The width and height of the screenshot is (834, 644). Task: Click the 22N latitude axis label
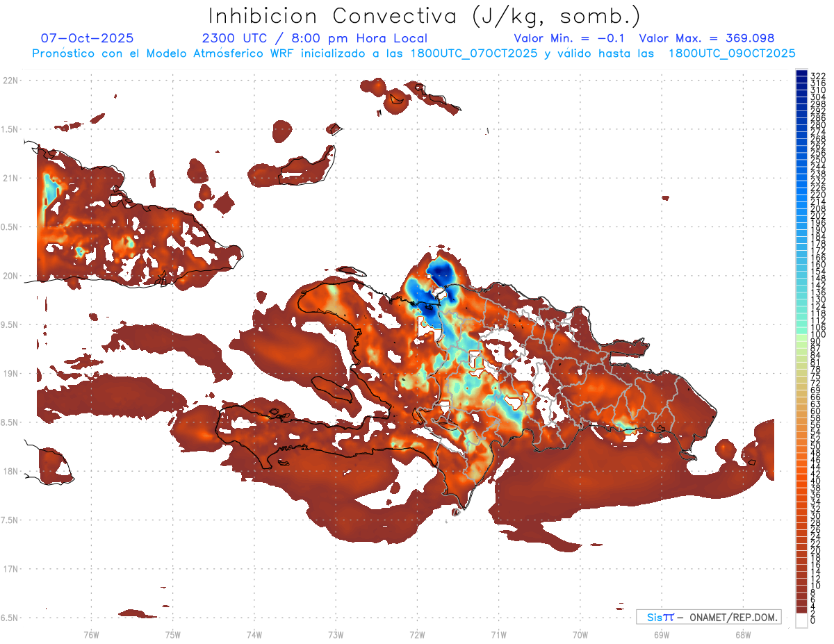10,81
